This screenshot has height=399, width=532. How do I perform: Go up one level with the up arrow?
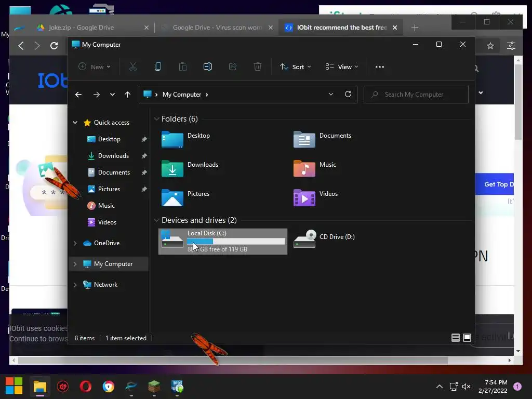128,95
